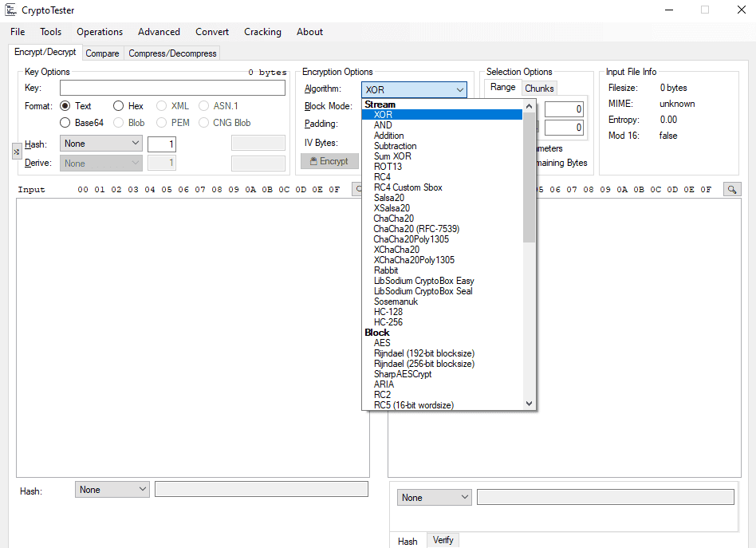Switch to the Compare tab
Viewport: 756px width, 548px height.
pyautogui.click(x=102, y=53)
